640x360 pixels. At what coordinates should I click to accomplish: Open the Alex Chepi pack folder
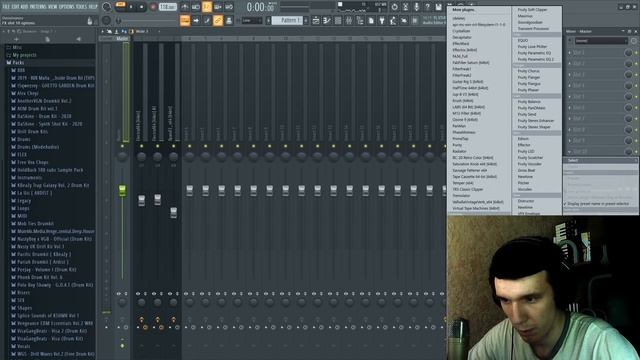(28, 93)
